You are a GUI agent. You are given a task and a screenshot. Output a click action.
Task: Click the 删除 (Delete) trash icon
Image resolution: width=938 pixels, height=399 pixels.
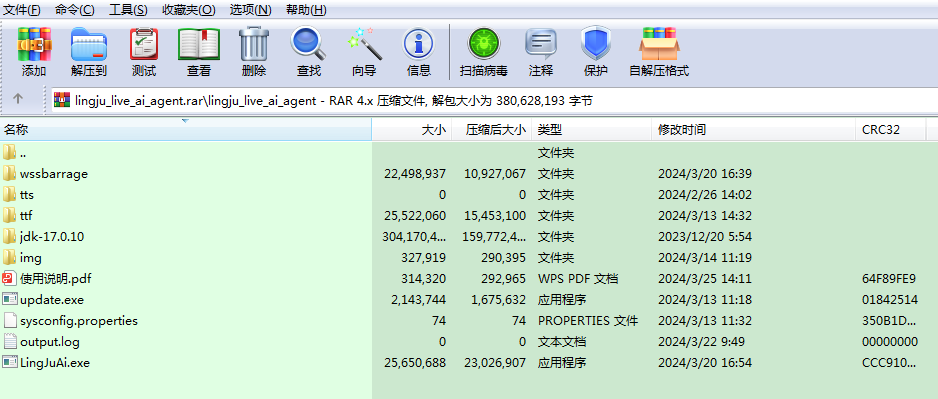pos(254,44)
